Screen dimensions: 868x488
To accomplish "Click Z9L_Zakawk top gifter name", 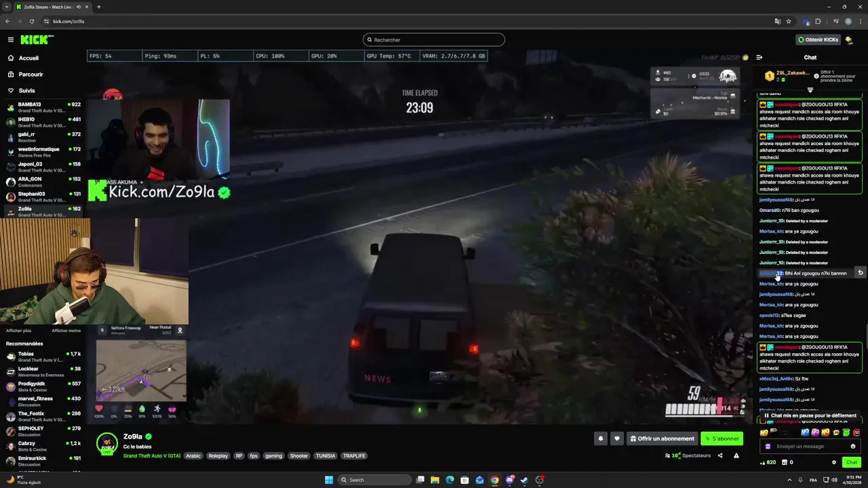I will (x=793, y=73).
